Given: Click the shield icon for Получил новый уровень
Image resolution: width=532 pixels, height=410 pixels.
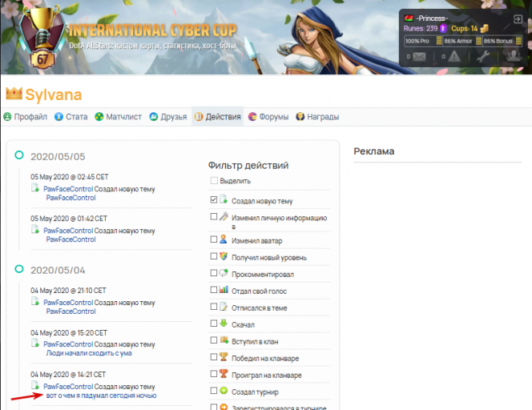Looking at the screenshot, I should [x=224, y=256].
